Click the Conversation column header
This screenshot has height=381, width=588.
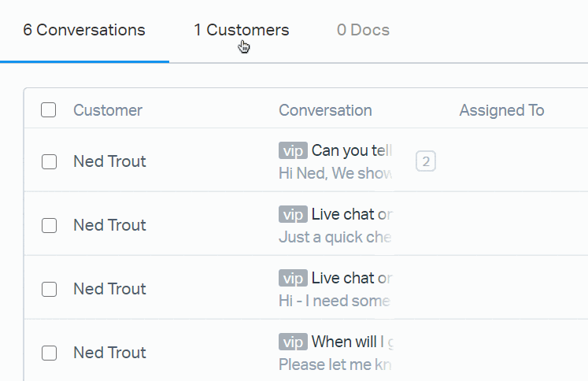pos(325,110)
